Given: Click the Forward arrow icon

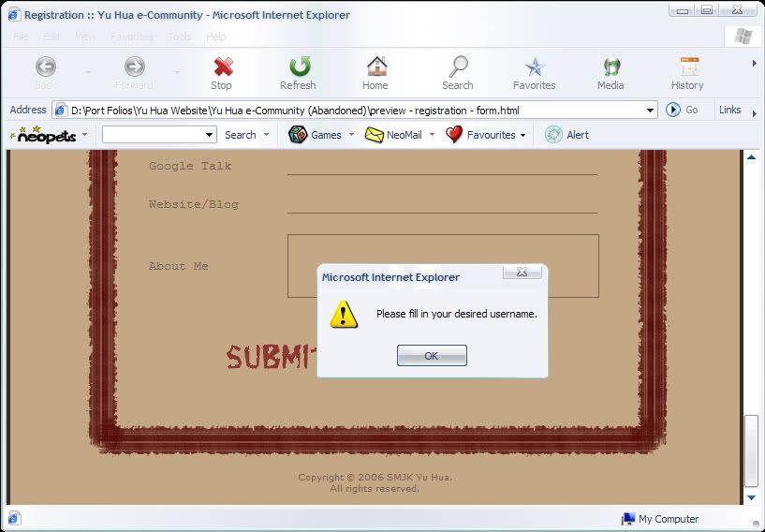Looking at the screenshot, I should point(134,66).
